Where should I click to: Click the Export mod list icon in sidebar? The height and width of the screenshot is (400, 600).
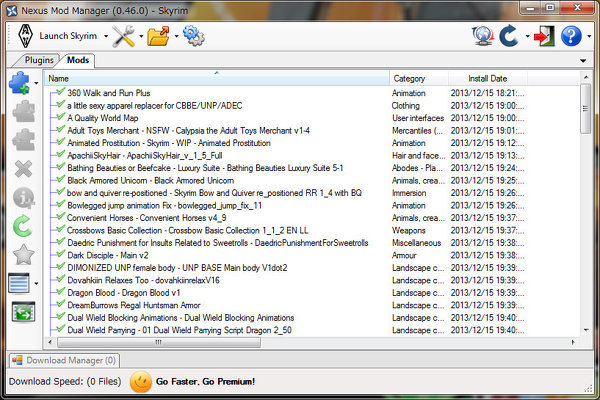point(22,314)
